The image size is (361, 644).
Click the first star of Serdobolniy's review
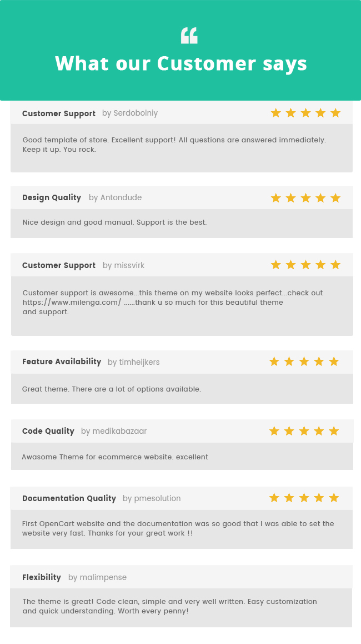276,113
